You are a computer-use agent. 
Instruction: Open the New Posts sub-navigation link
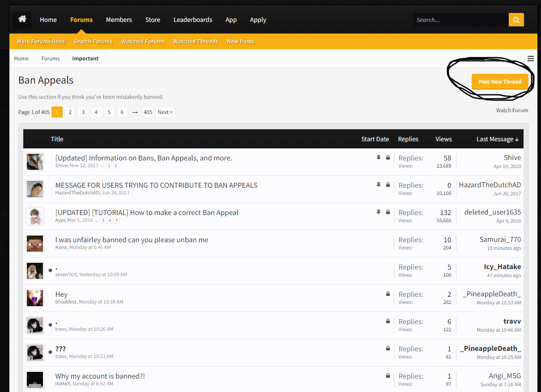(240, 42)
